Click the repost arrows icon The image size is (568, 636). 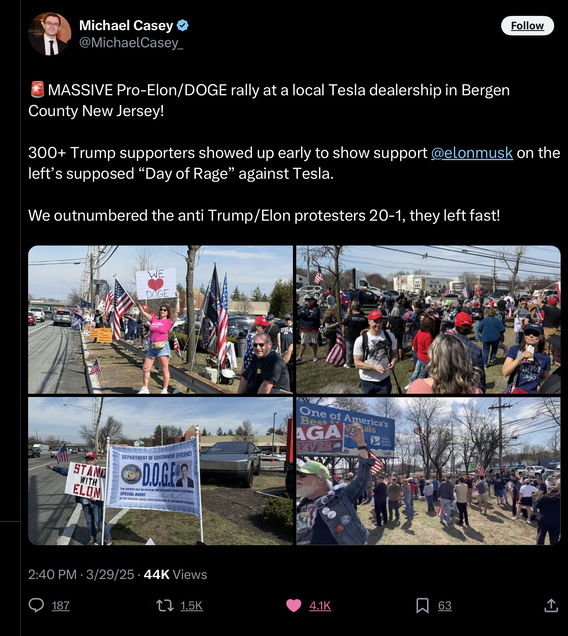tap(165, 606)
